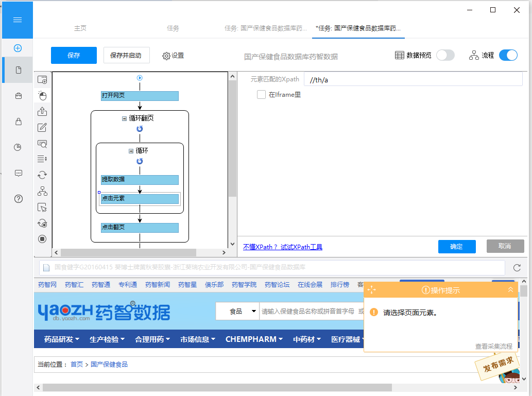Viewport: 532px width, 396px height.
Task: Click the loop icon under 循环翻页
Action: click(140, 129)
